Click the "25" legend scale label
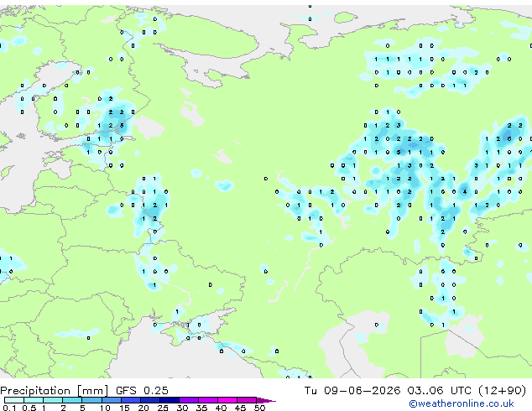Viewport: 532px width, 411px height. [x=163, y=408]
